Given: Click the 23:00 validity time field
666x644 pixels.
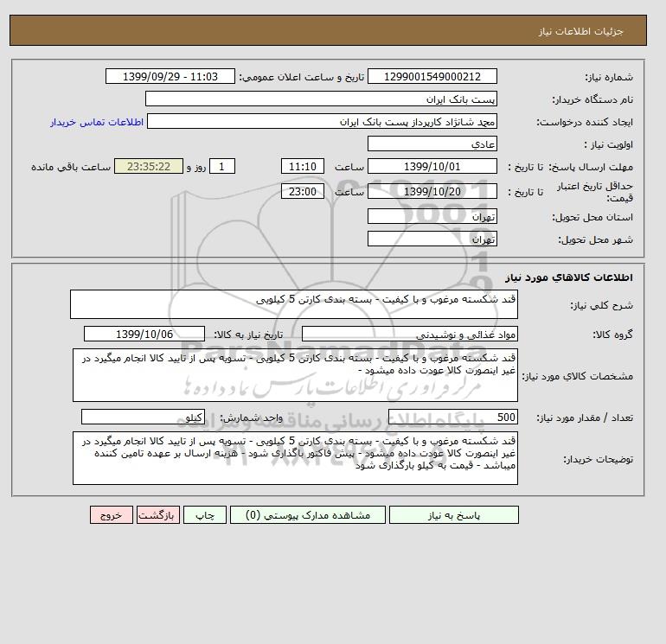Looking at the screenshot, I should (x=303, y=191).
